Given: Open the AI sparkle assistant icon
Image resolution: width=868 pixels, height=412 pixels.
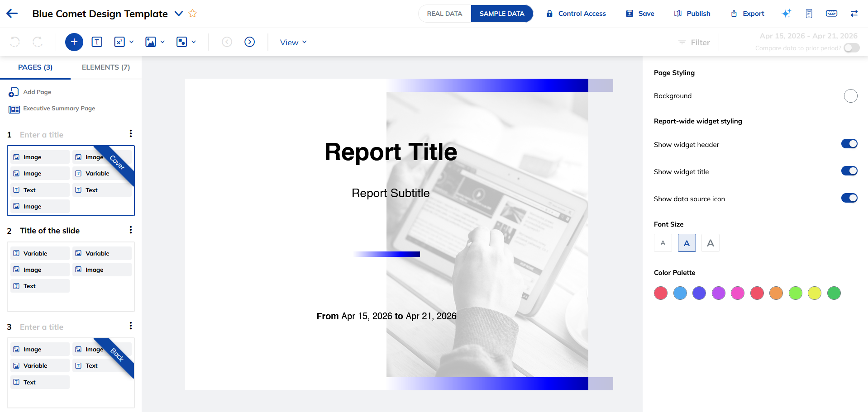Looking at the screenshot, I should [787, 14].
